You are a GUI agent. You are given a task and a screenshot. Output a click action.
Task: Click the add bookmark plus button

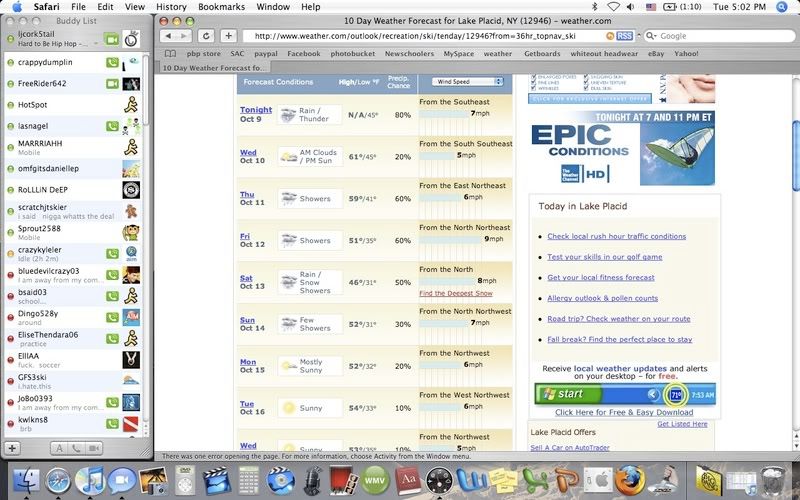tap(229, 35)
